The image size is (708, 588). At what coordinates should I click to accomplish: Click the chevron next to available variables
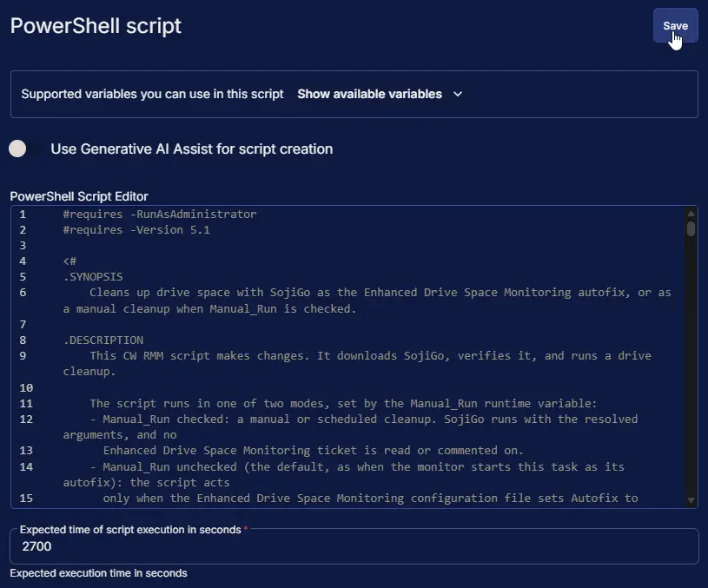coord(458,94)
